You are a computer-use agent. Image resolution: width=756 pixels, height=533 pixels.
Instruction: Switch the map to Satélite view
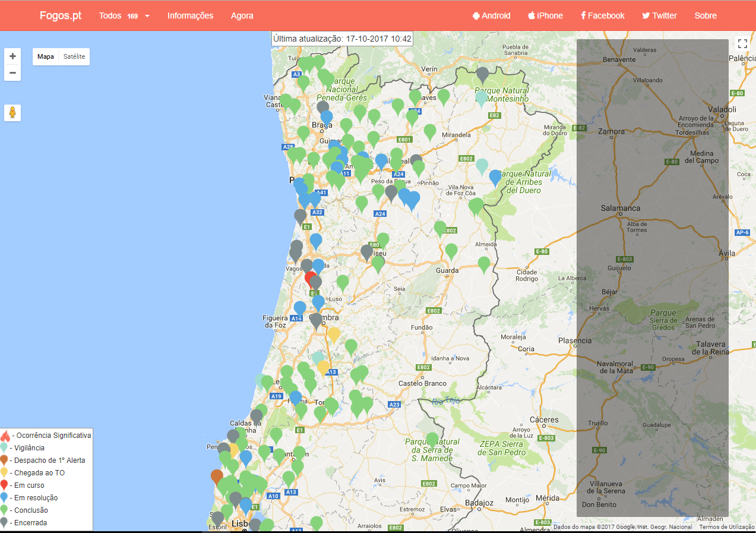pyautogui.click(x=74, y=56)
